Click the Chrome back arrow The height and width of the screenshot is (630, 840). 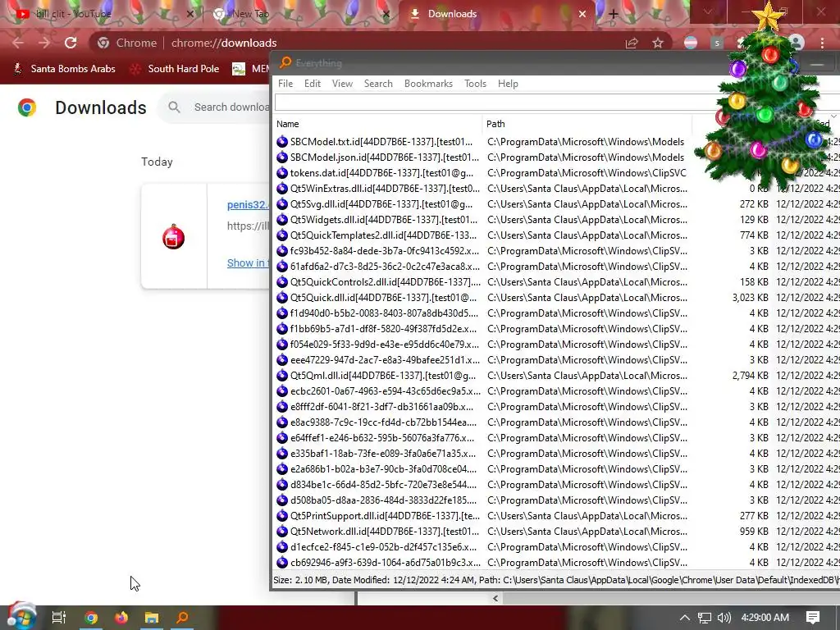coord(18,43)
